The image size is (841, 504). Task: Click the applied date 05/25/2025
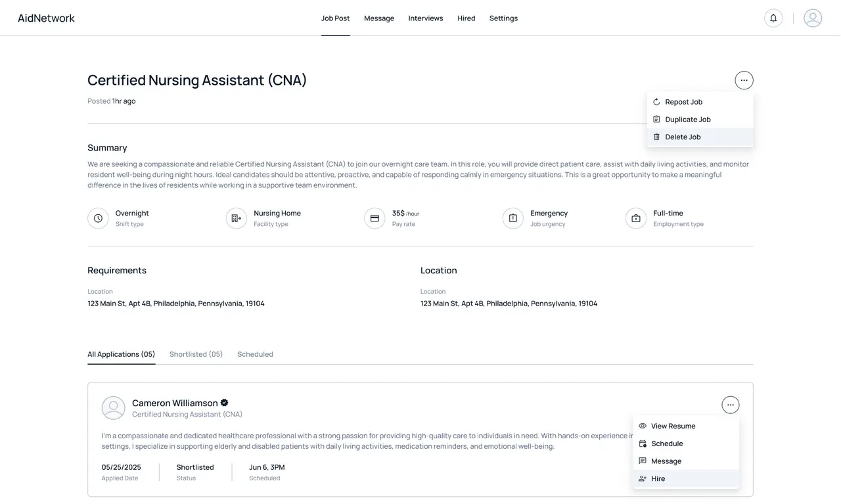(x=122, y=467)
